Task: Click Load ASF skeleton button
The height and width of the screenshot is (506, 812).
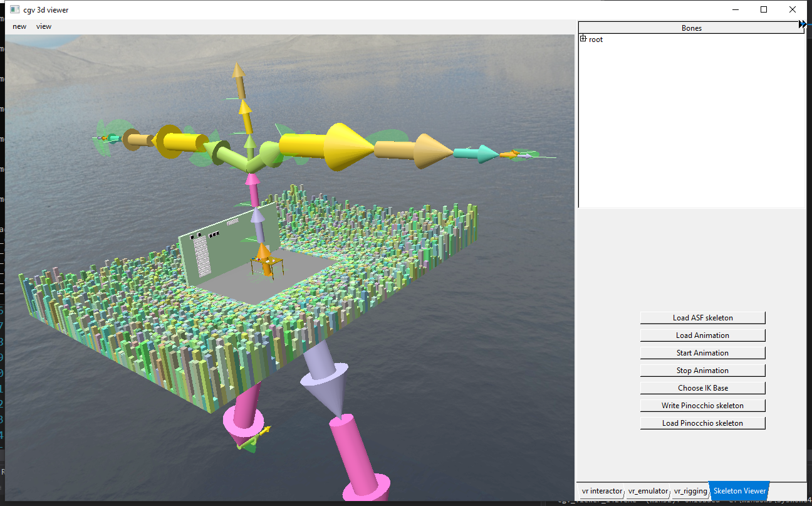Action: point(703,318)
